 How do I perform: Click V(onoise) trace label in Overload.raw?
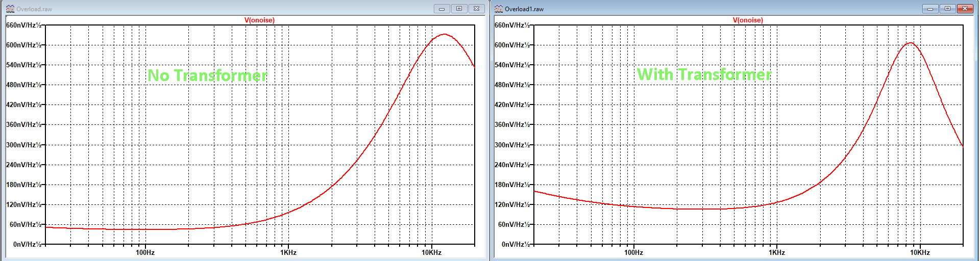tap(259, 20)
